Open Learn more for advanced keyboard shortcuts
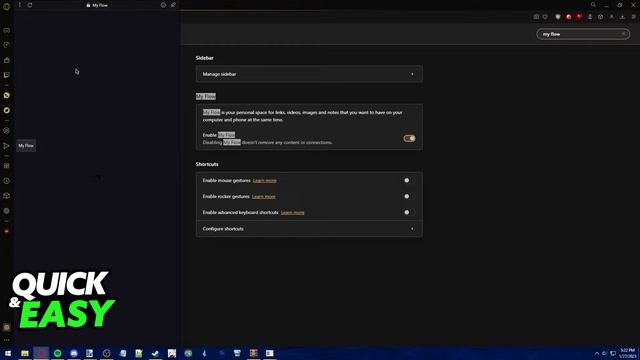Screen dimensions: 640x360 [x=293, y=212]
